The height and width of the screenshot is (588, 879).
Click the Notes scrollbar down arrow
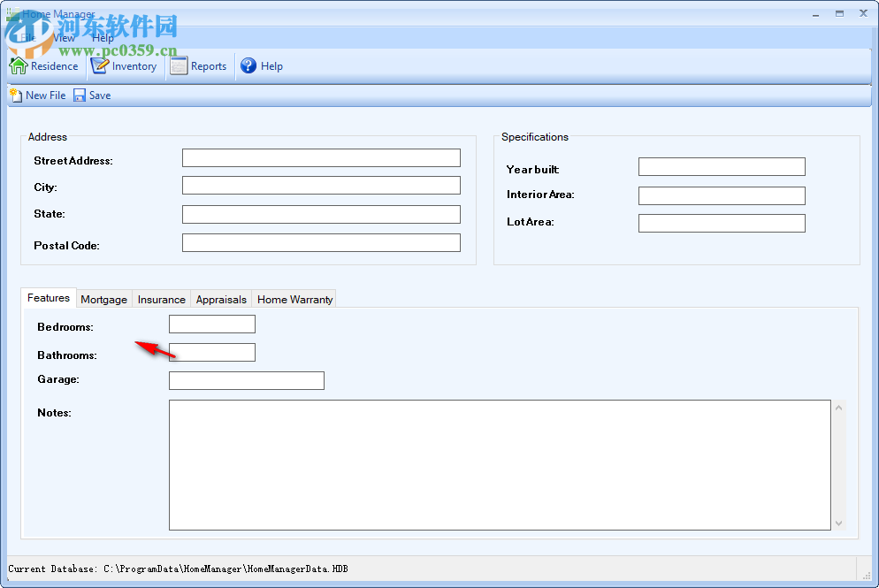click(838, 523)
